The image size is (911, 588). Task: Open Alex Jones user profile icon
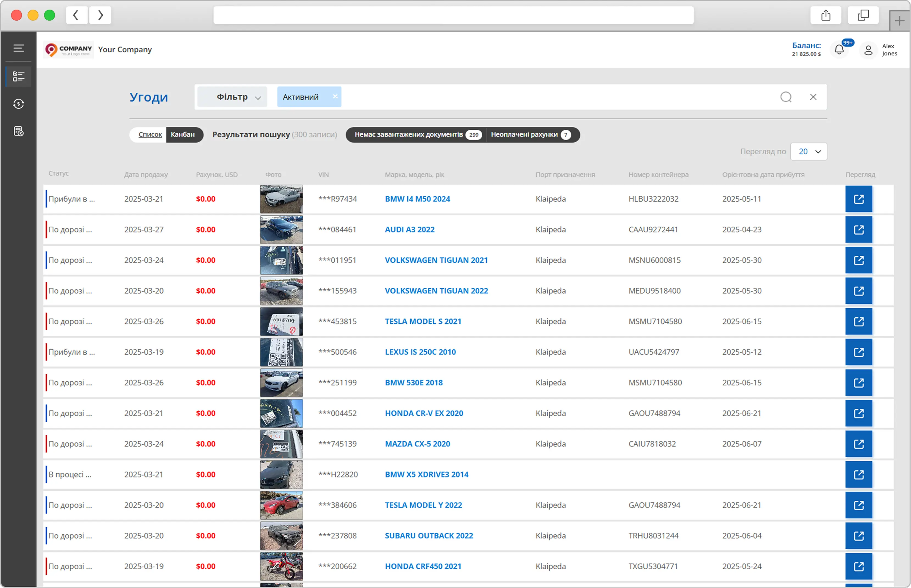868,50
